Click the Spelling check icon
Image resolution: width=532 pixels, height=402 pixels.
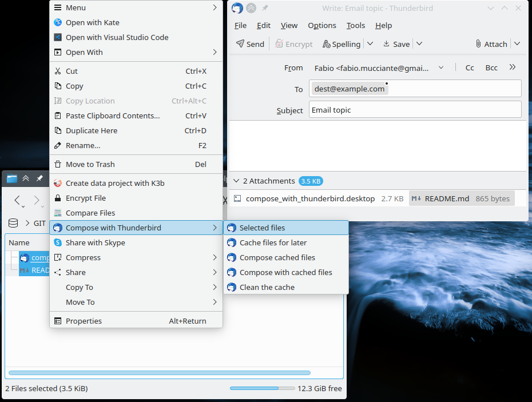pyautogui.click(x=326, y=44)
